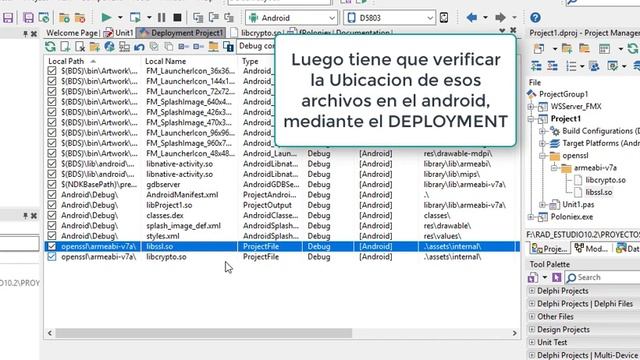Select the Deployment Project1 tab
The width and height of the screenshot is (640, 360).
click(x=182, y=33)
